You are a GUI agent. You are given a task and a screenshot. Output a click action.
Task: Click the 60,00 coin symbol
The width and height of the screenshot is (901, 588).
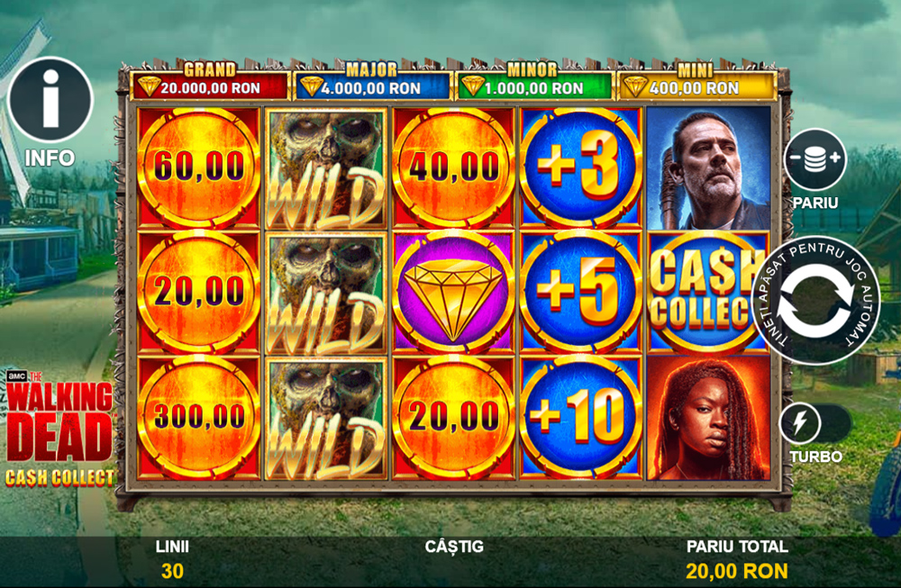[199, 167]
